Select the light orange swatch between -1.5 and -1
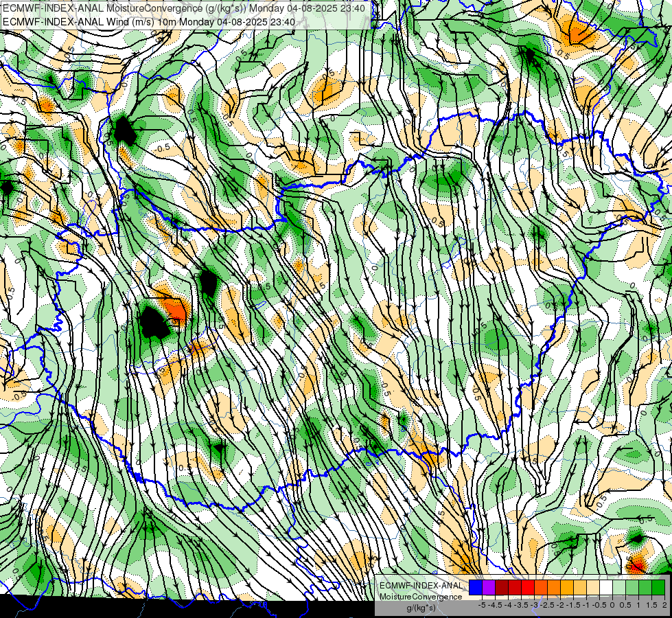The image size is (672, 618). click(x=580, y=588)
